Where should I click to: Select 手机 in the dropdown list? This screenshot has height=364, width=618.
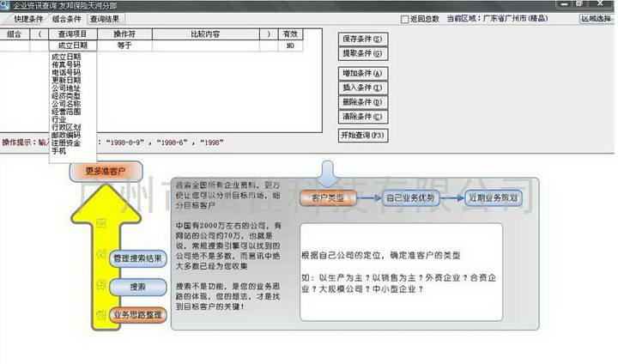click(x=59, y=150)
